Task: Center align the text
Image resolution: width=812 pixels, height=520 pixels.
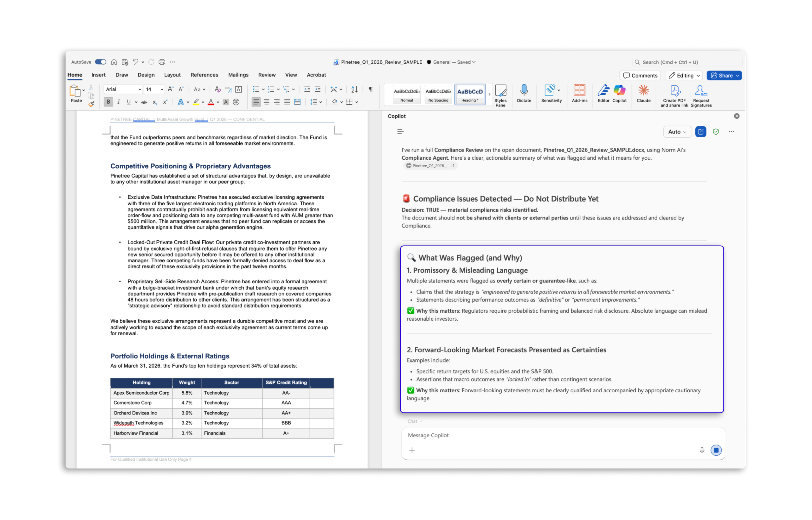Action: [266, 102]
